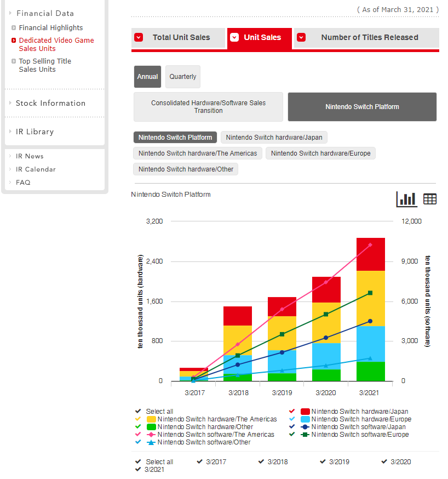Toggle the 3/2018 year checkbox
448x479 pixels.
click(x=261, y=461)
